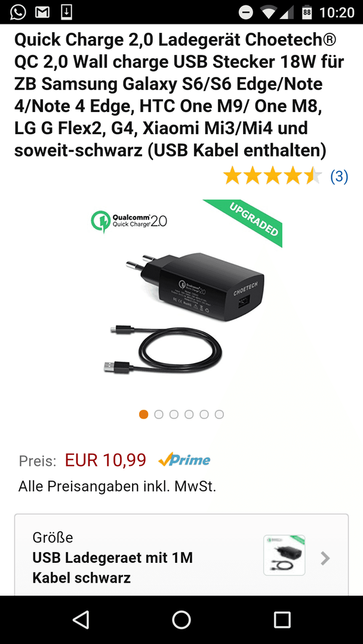The image size is (363, 644).
Task: Tap the Android back navigation button
Action: [x=81, y=620]
